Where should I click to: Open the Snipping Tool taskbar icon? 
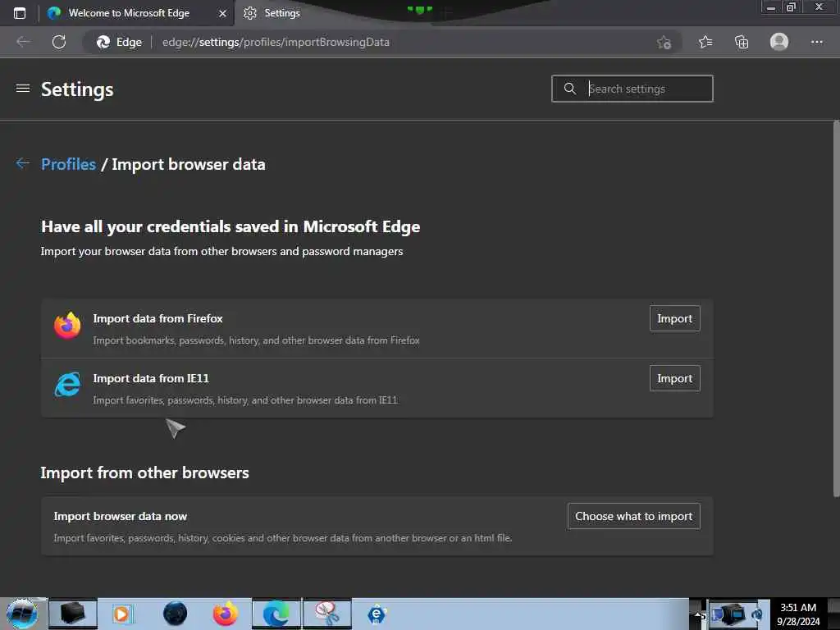[x=327, y=614]
